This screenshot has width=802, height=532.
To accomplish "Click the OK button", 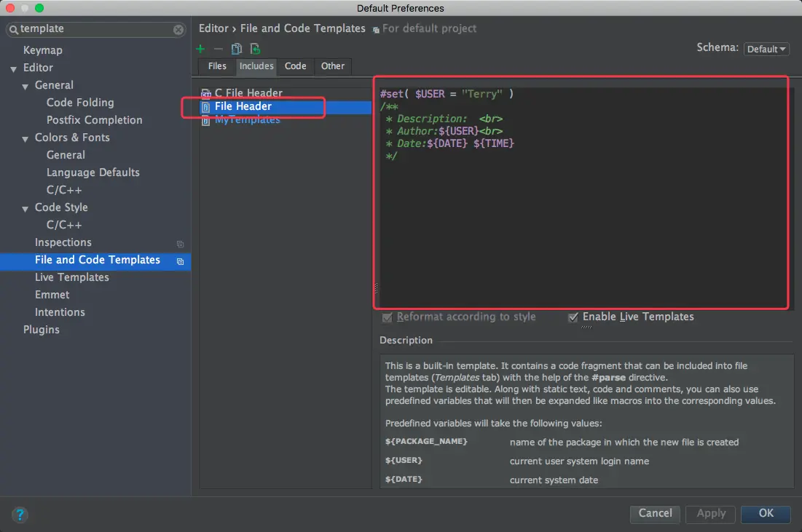I will point(766,514).
